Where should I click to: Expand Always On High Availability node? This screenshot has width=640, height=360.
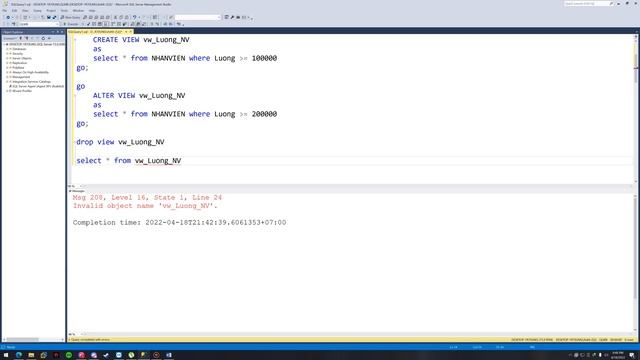point(7,72)
